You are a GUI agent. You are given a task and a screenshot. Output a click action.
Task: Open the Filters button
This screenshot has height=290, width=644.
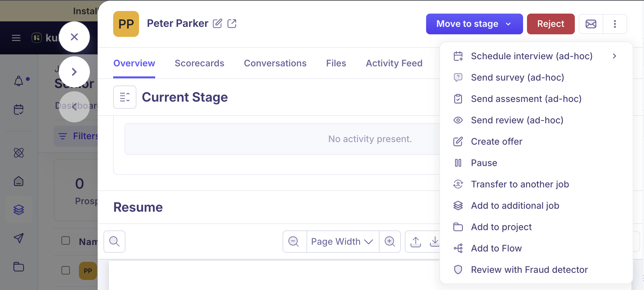[x=76, y=136]
